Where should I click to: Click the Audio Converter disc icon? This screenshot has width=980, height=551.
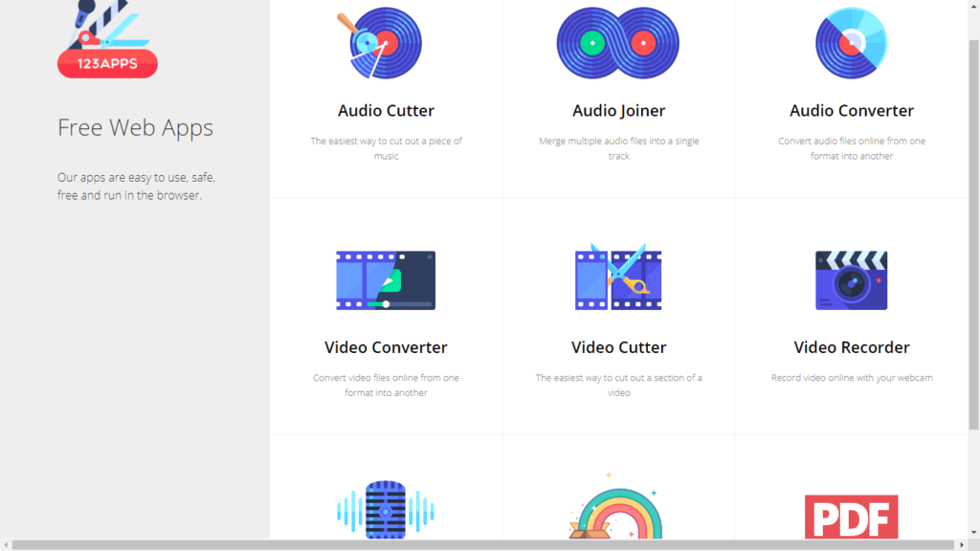pyautogui.click(x=851, y=43)
